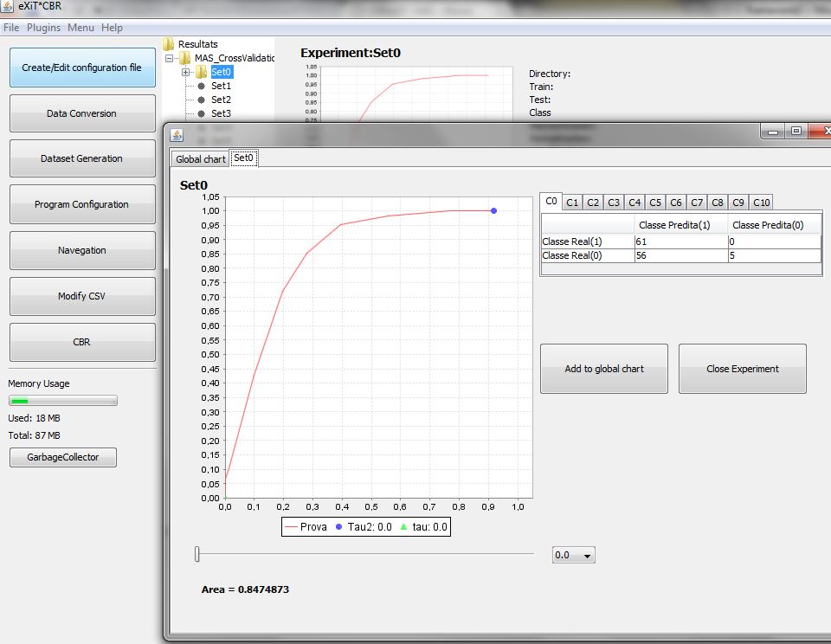This screenshot has width=831, height=644.
Task: Click the Java icon in the eXiT*CBR title bar
Action: (7, 6)
